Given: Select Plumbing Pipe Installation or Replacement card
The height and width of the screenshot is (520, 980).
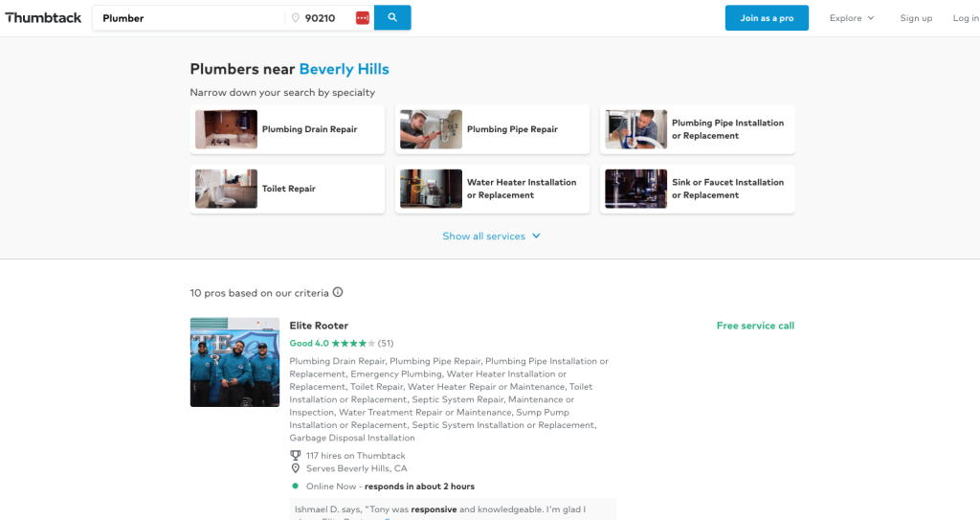Looking at the screenshot, I should coord(698,129).
